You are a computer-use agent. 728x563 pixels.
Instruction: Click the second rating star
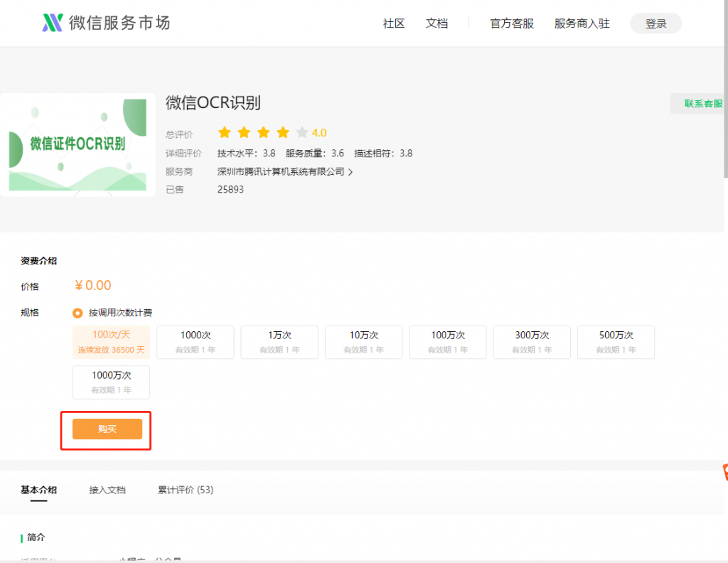245,133
